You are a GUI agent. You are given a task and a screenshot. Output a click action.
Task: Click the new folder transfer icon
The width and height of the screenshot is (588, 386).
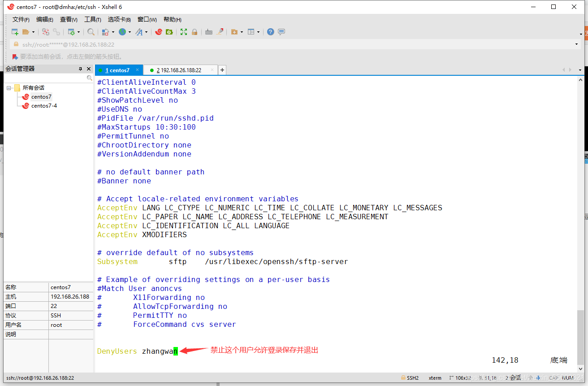pos(234,32)
